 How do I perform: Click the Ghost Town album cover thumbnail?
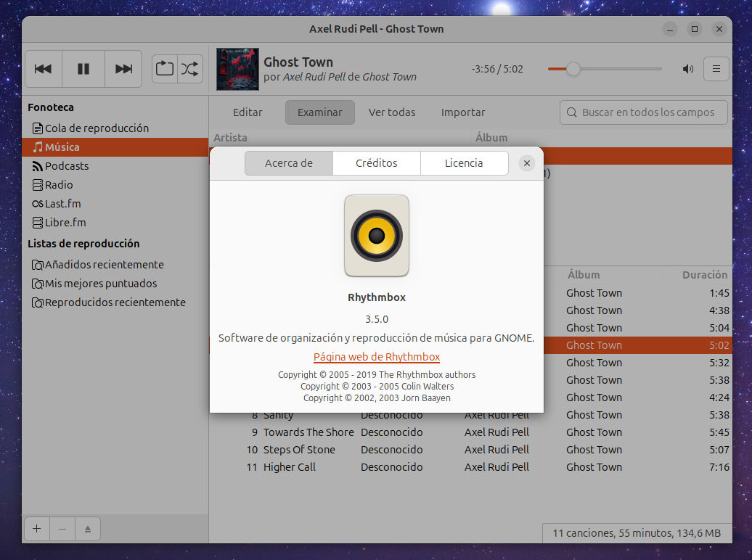tap(237, 69)
